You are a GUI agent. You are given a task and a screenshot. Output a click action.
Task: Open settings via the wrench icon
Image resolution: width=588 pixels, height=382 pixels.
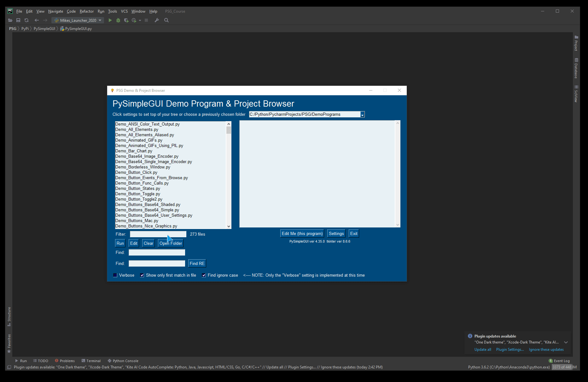click(157, 20)
